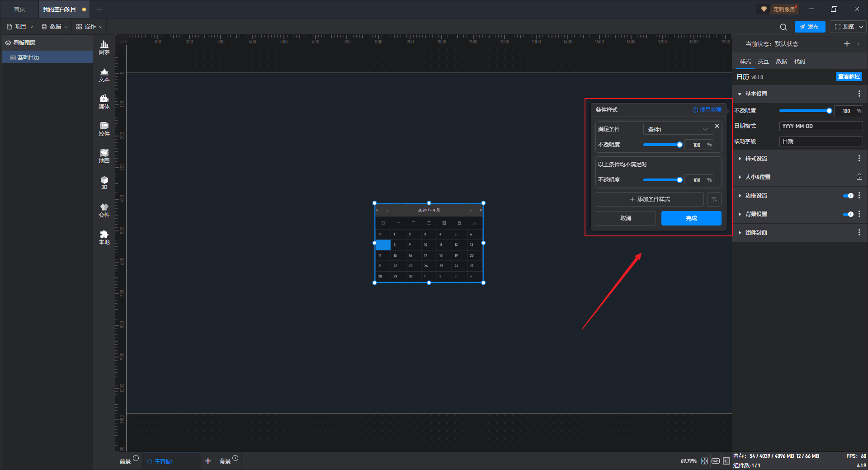Image resolution: width=868 pixels, height=470 pixels.
Task: Select the 文本 text components icon
Action: [x=104, y=75]
